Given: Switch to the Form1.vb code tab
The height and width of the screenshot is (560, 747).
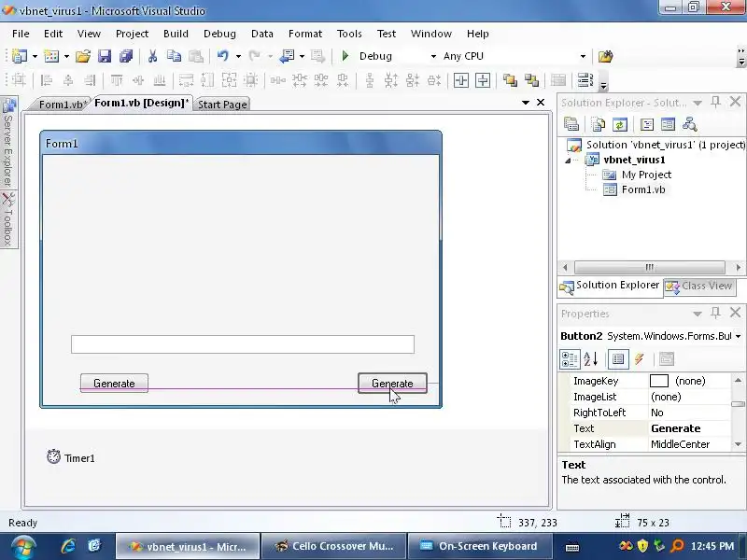Looking at the screenshot, I should tap(62, 104).
